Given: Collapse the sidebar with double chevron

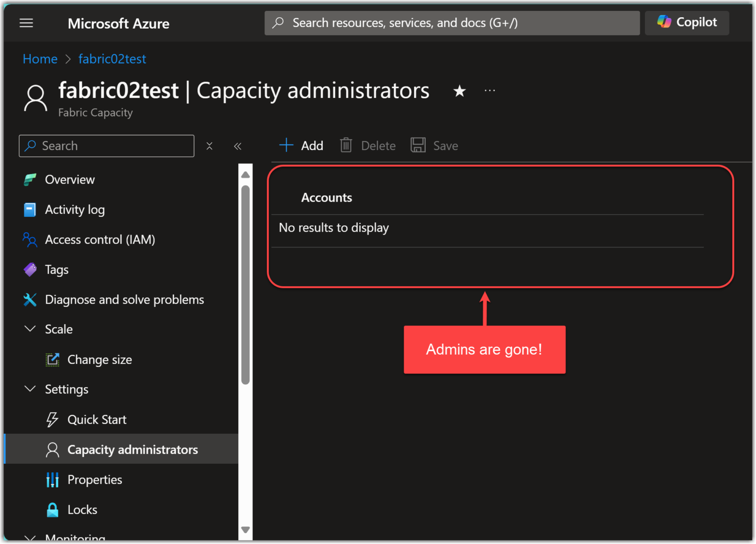Looking at the screenshot, I should click(x=238, y=146).
